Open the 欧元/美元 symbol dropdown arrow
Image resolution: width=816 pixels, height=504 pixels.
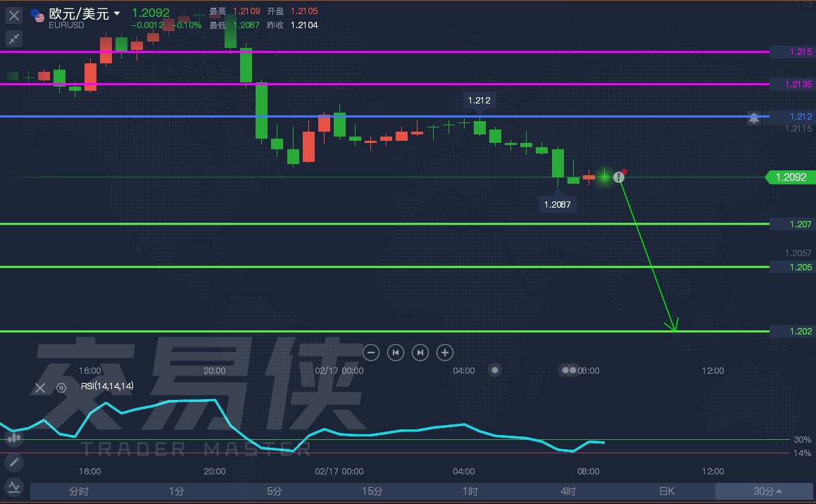(117, 13)
